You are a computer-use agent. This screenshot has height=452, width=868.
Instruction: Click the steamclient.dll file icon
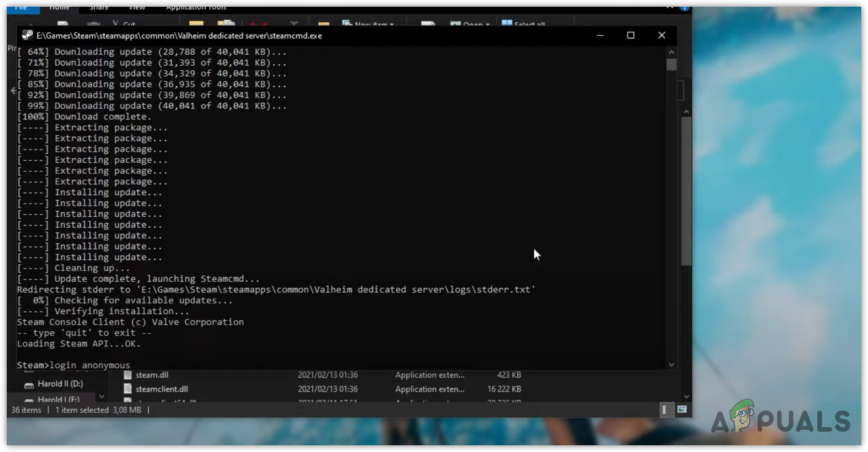coord(128,389)
